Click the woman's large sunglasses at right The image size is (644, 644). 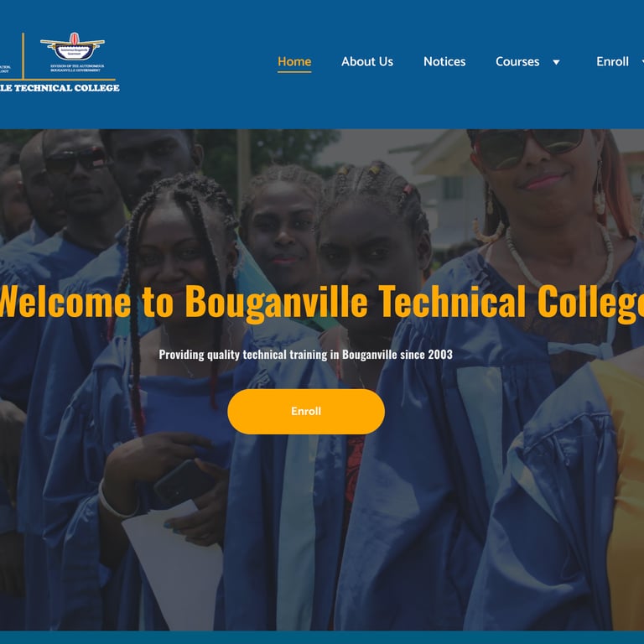coord(531,147)
